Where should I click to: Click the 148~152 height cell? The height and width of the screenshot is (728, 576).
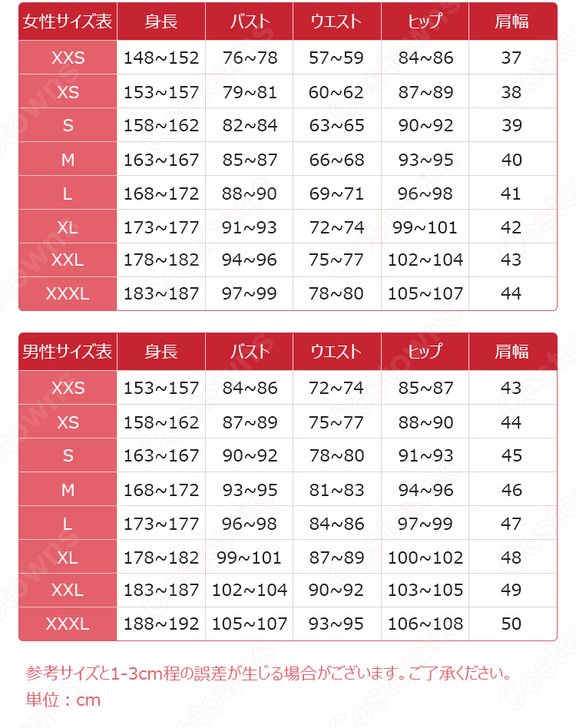pos(161,58)
